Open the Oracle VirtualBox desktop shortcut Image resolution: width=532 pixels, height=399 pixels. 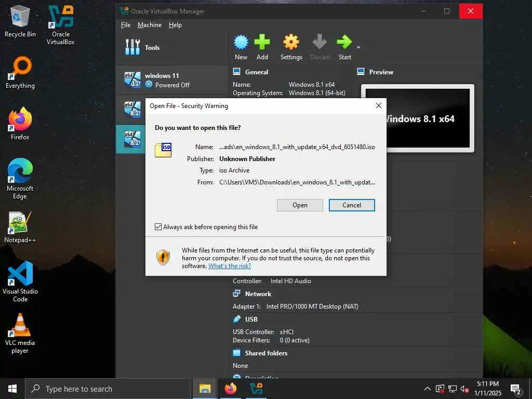pos(61,25)
